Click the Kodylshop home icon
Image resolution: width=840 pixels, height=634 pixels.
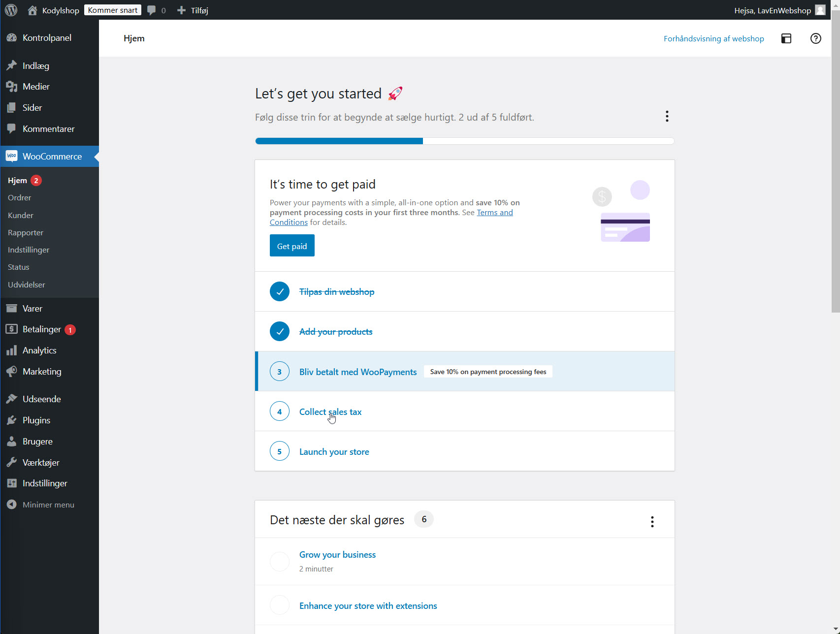point(32,10)
